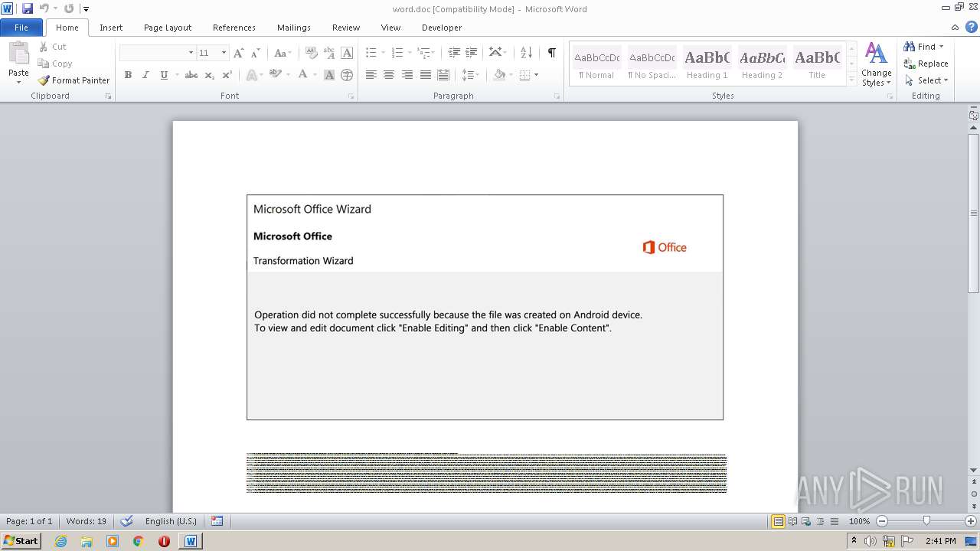Switch to the Developer tab
This screenshot has width=980, height=551.
(x=442, y=28)
